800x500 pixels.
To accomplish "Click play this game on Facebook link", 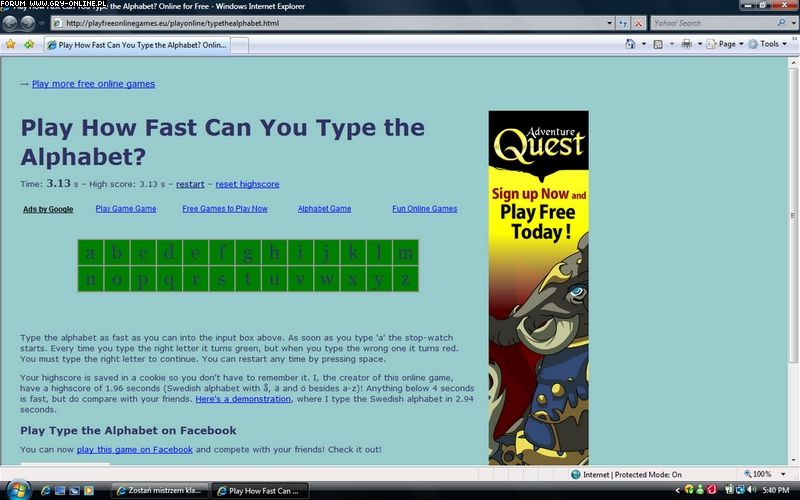I will (135, 449).
